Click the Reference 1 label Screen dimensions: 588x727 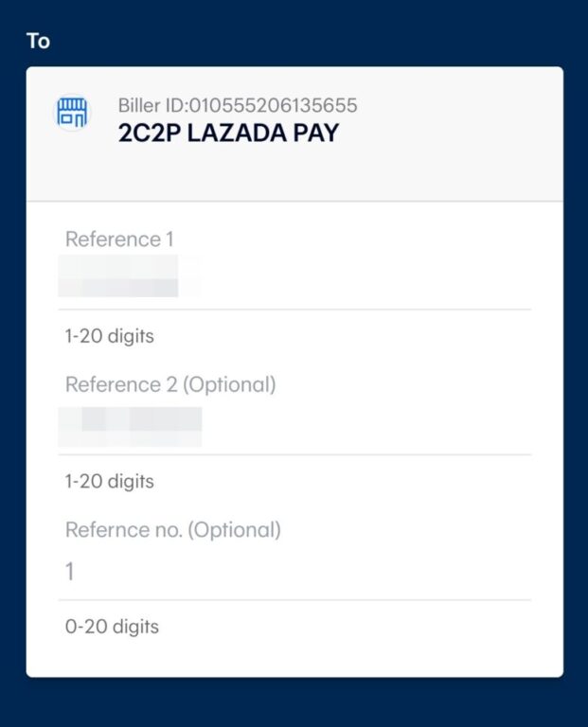[x=119, y=239]
